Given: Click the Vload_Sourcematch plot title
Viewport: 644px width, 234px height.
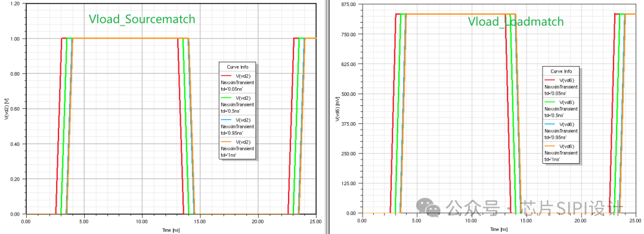Looking at the screenshot, I should [142, 19].
